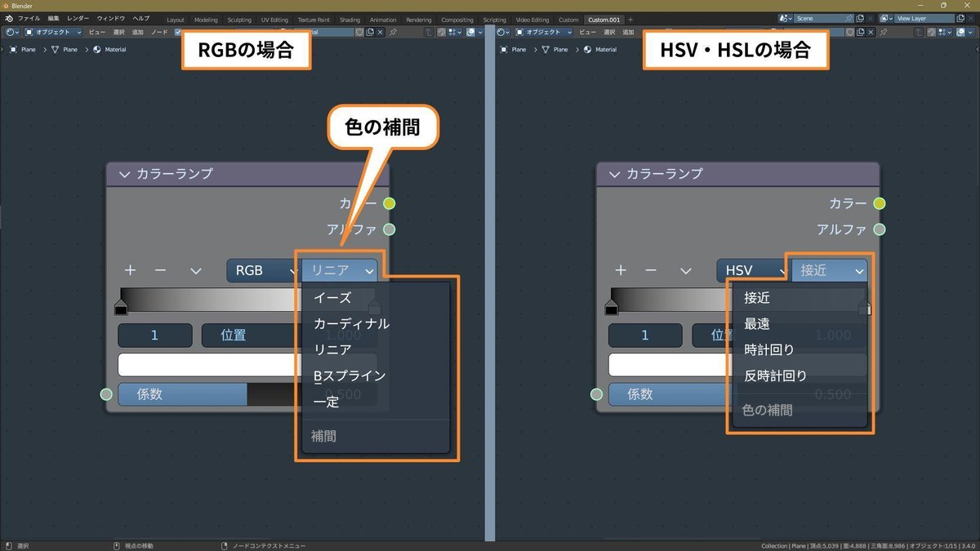The image size is (980, 551).
Task: Toggle fake user shield in left editor
Action: 359,32
